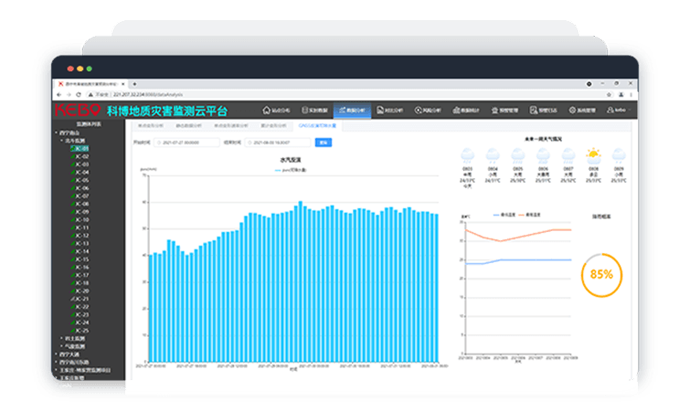685x418 pixels.
Task: Collapse the parent node above JC-01
Action: point(63,141)
